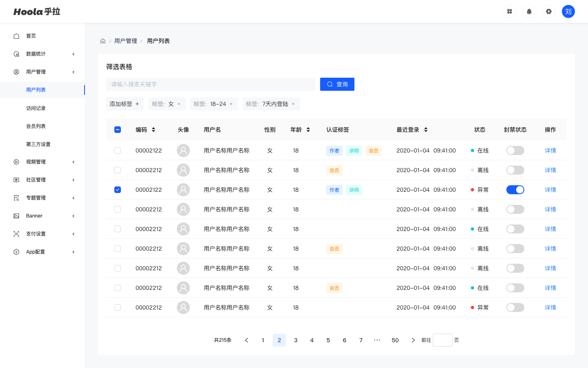Click the 数据统计 chart icon

(16, 54)
